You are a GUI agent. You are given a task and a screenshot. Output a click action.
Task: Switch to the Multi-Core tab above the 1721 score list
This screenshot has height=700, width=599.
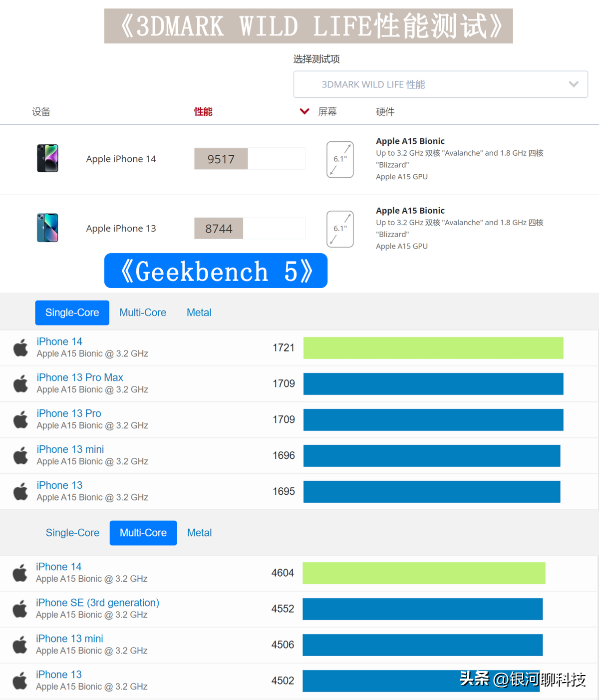pos(143,313)
